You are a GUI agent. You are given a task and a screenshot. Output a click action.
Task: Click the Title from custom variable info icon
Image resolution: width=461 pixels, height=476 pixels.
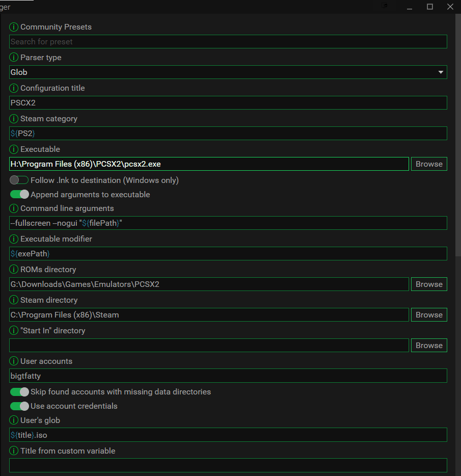click(x=13, y=451)
